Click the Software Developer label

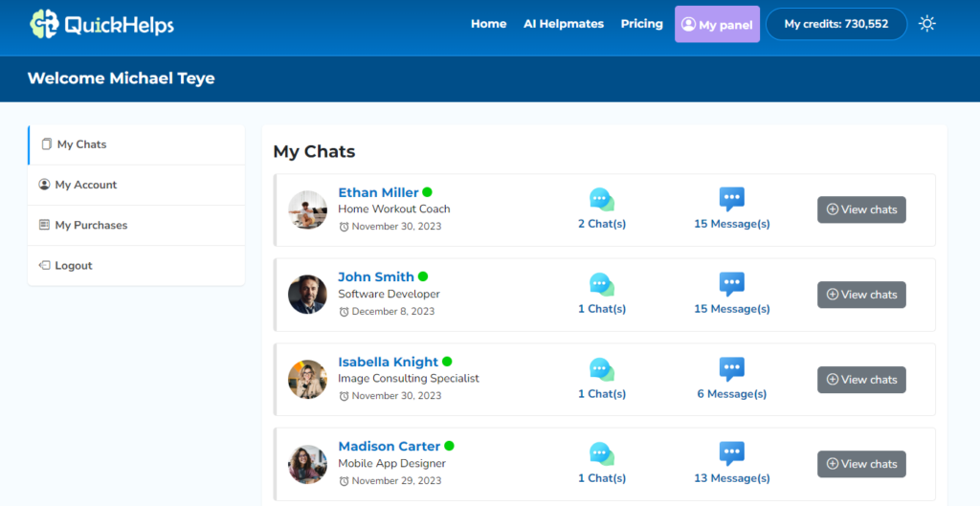tap(389, 295)
